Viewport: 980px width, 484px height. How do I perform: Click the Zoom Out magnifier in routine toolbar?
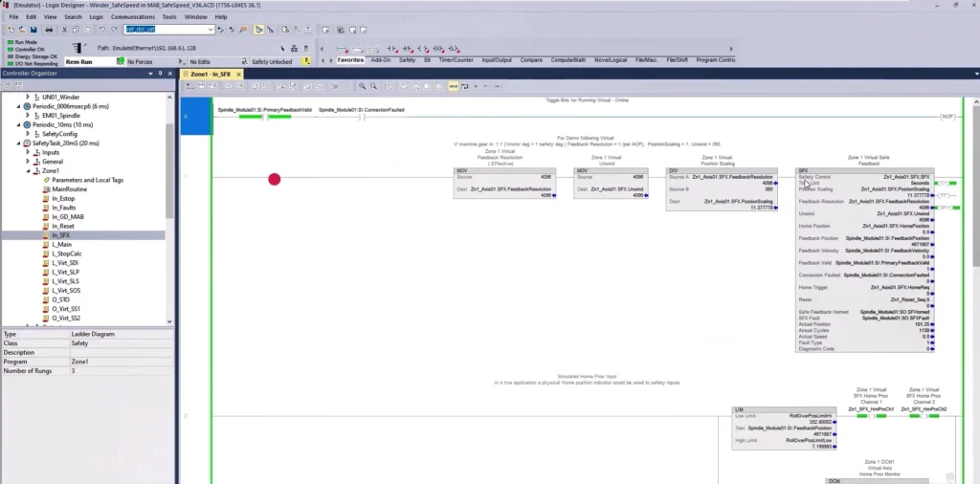pyautogui.click(x=373, y=86)
